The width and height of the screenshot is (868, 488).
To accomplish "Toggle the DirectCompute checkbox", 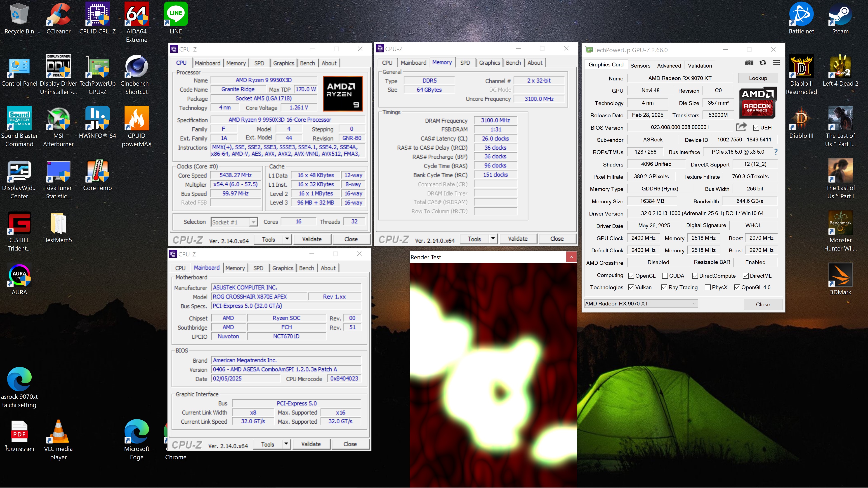I will 695,276.
